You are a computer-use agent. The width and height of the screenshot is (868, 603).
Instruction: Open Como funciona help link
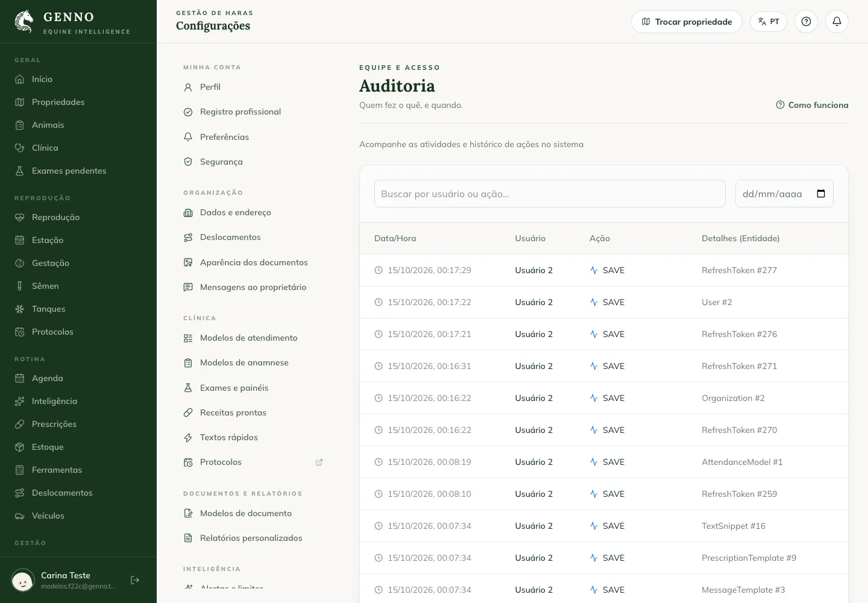click(x=812, y=105)
